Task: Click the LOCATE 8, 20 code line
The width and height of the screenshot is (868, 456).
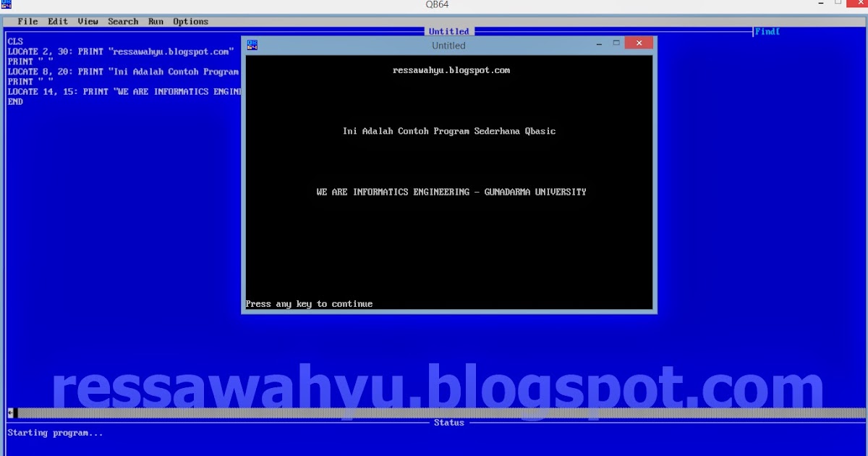Action: click(123, 72)
